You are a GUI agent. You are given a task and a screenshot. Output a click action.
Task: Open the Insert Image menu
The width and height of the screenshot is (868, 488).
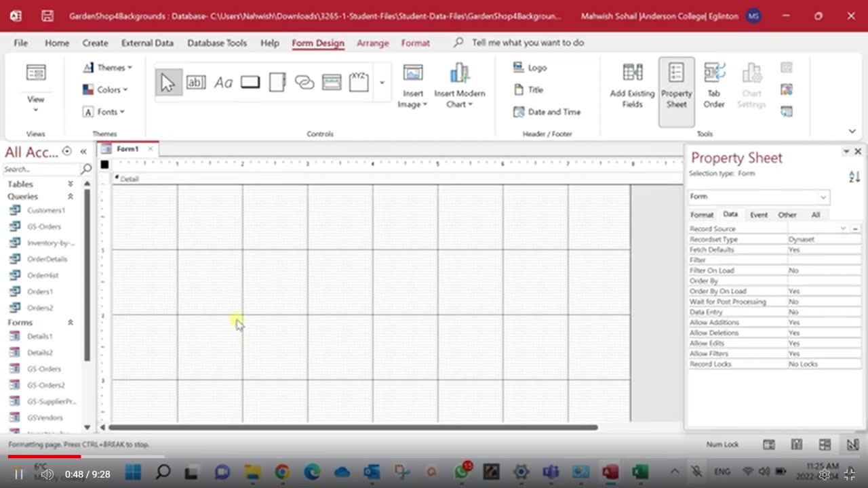click(x=412, y=85)
